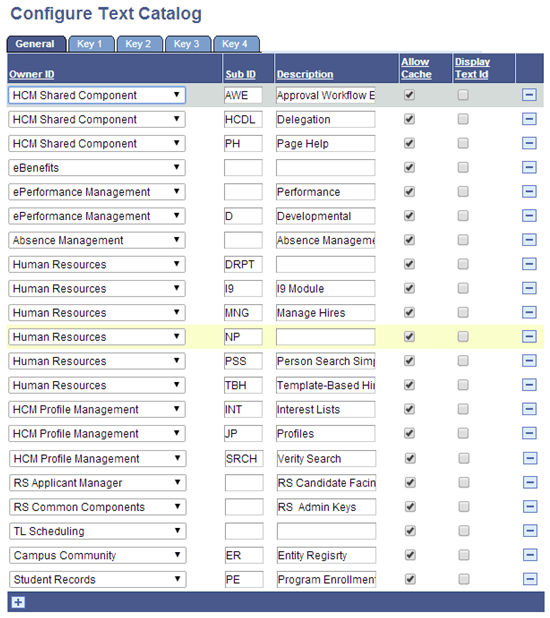Sort by Sub ID column header
This screenshot has width=550, height=618.
pyautogui.click(x=241, y=74)
